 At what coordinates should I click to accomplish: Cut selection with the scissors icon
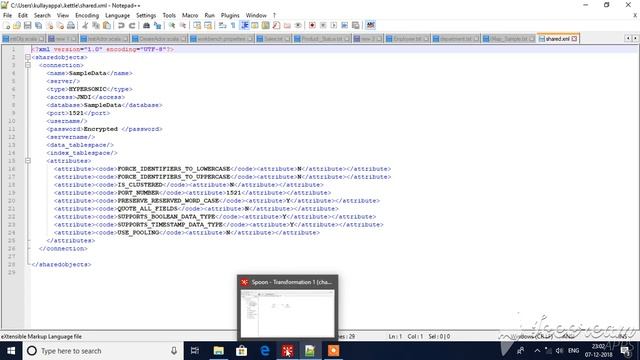pos(85,25)
